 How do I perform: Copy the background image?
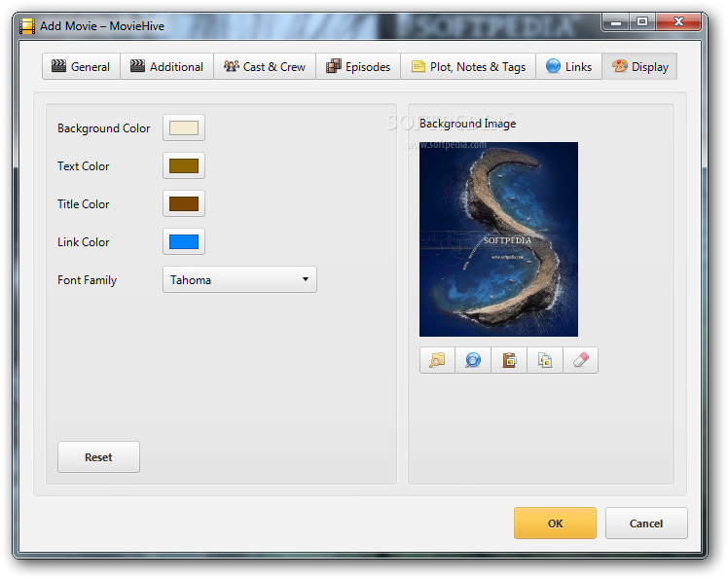tap(545, 360)
